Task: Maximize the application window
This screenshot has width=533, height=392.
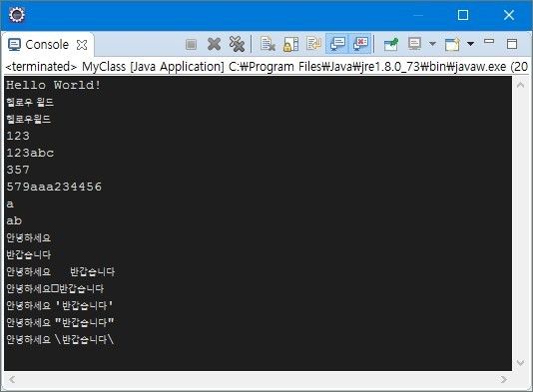Action: pos(463,15)
